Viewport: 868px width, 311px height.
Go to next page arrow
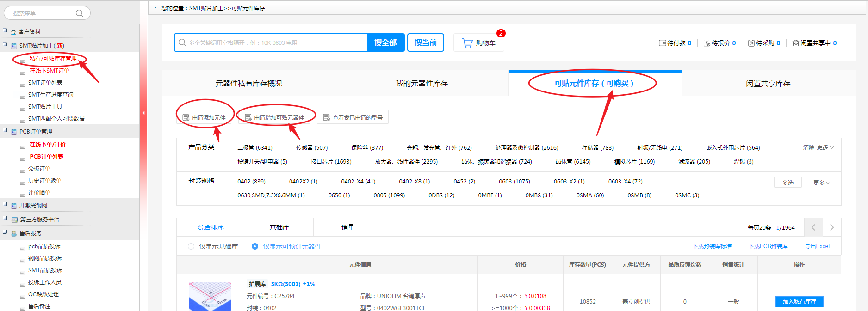tap(831, 227)
